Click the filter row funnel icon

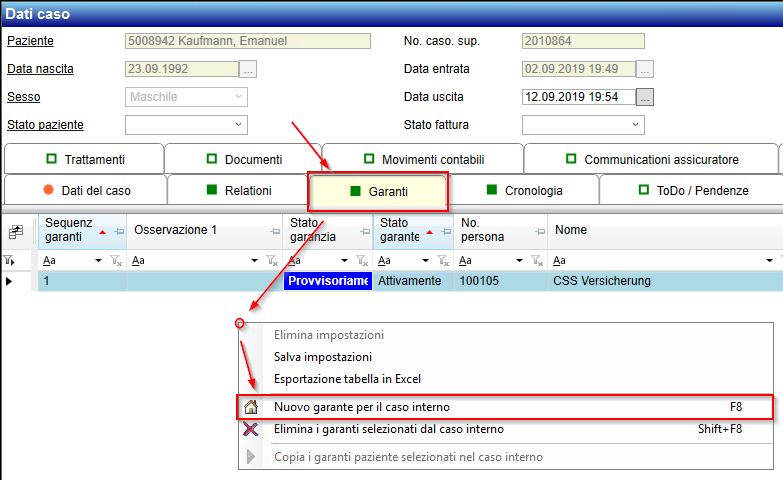9,260
